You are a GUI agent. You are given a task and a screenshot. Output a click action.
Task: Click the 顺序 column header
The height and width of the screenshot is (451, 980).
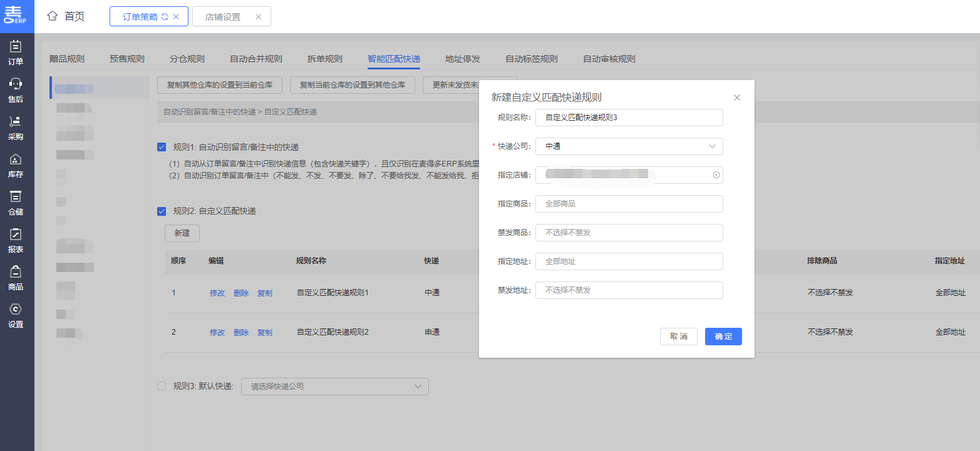click(178, 261)
